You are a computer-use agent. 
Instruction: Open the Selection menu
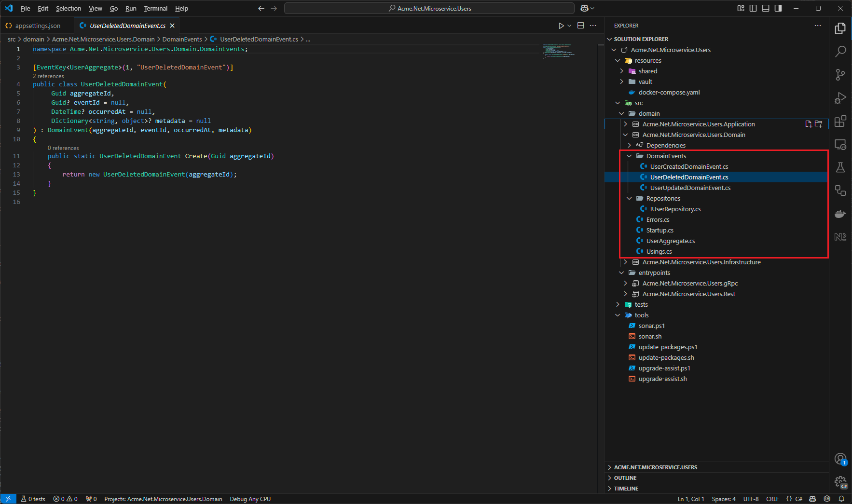(x=69, y=8)
